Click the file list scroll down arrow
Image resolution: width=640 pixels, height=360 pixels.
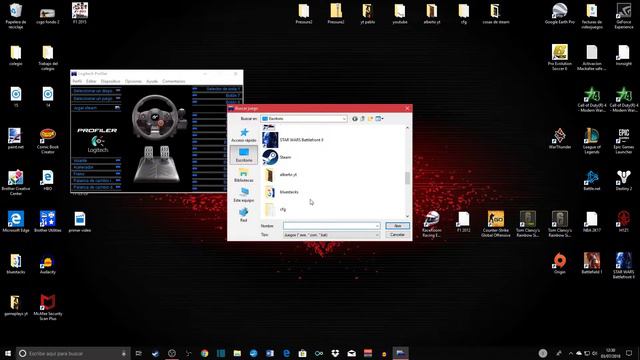click(407, 216)
